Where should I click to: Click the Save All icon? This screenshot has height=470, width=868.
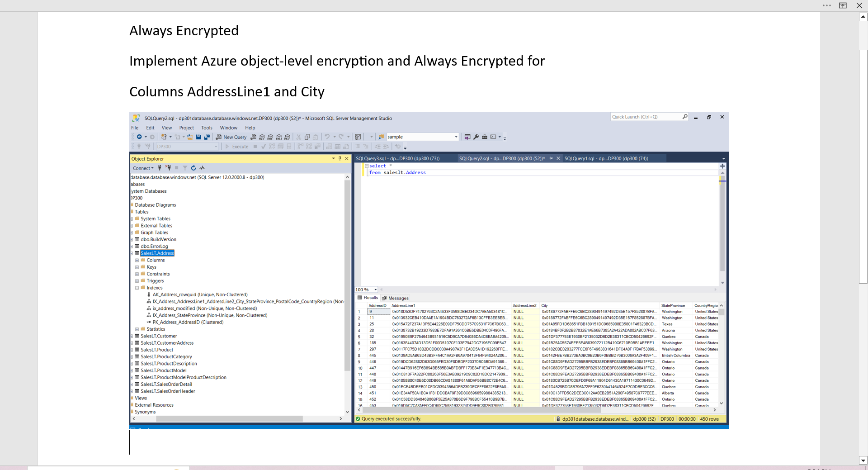(207, 137)
